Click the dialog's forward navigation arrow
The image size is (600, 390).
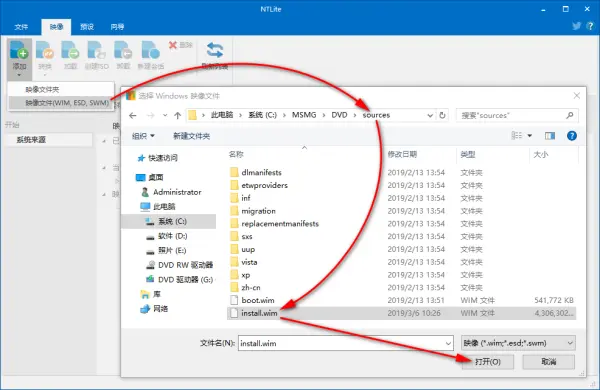coord(151,115)
